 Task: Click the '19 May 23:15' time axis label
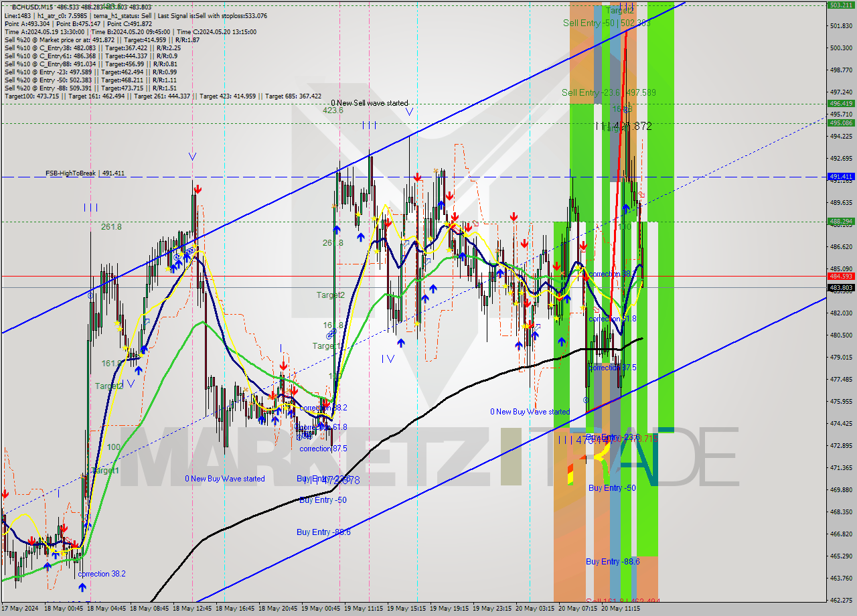tap(493, 609)
